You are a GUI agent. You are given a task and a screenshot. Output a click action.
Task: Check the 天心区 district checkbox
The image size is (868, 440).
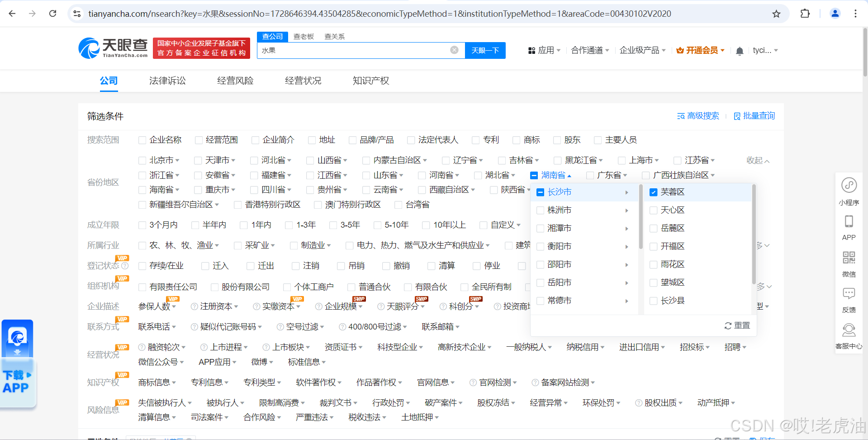653,210
